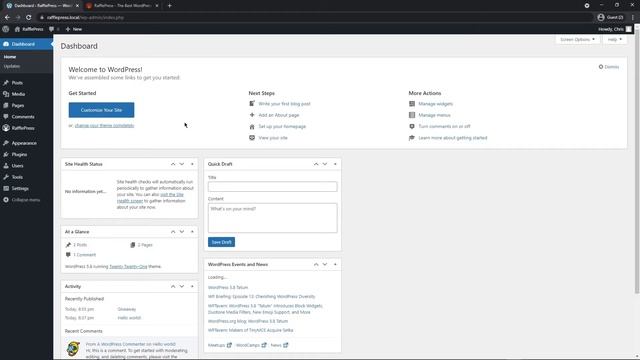Click the Customize Your Site button
640x360 pixels.
101,110
